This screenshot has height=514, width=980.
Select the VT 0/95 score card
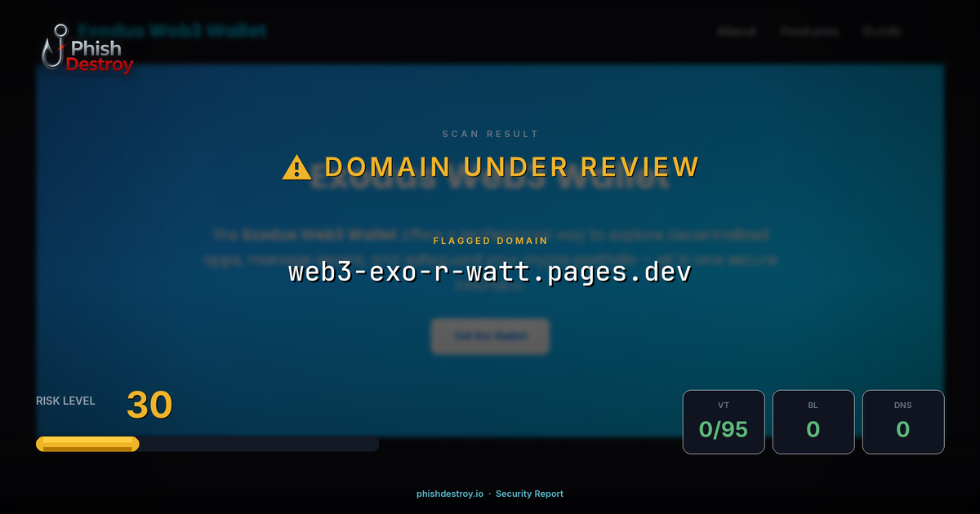(724, 422)
